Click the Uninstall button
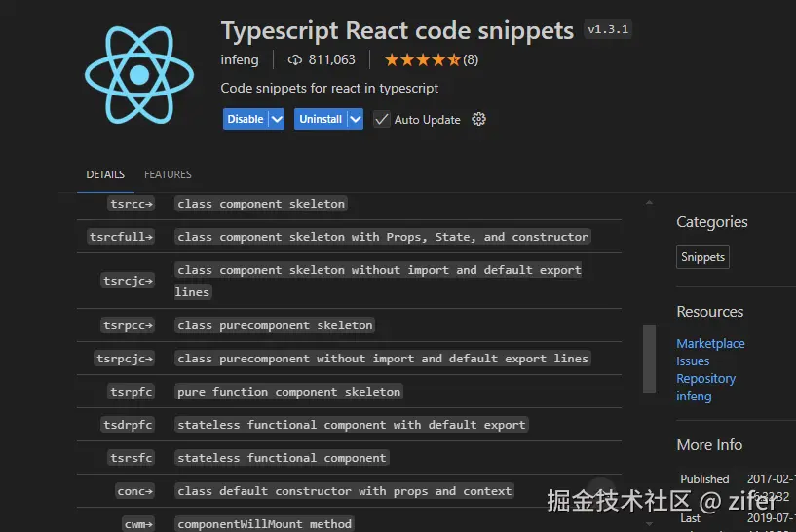Image resolution: width=796 pixels, height=532 pixels. click(321, 119)
